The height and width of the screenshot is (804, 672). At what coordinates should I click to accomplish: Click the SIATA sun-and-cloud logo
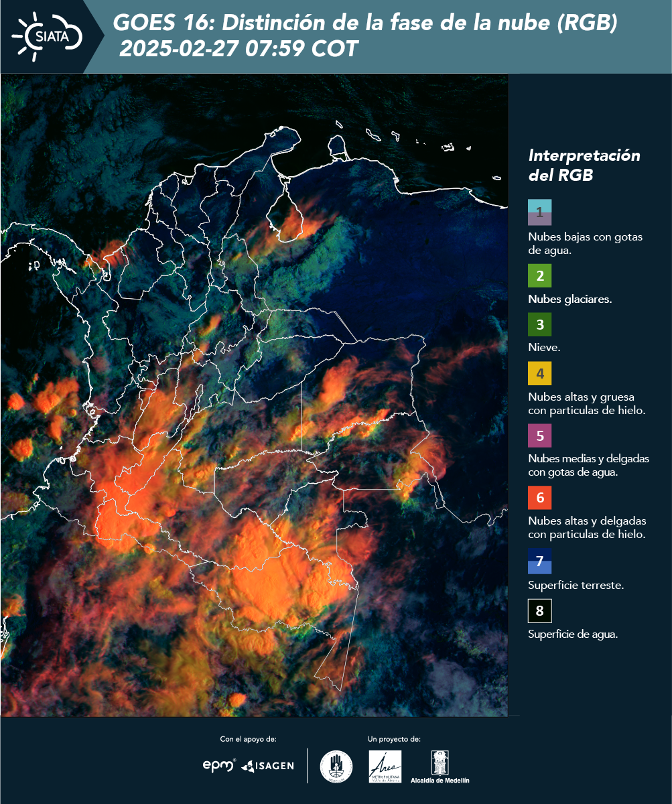click(47, 36)
